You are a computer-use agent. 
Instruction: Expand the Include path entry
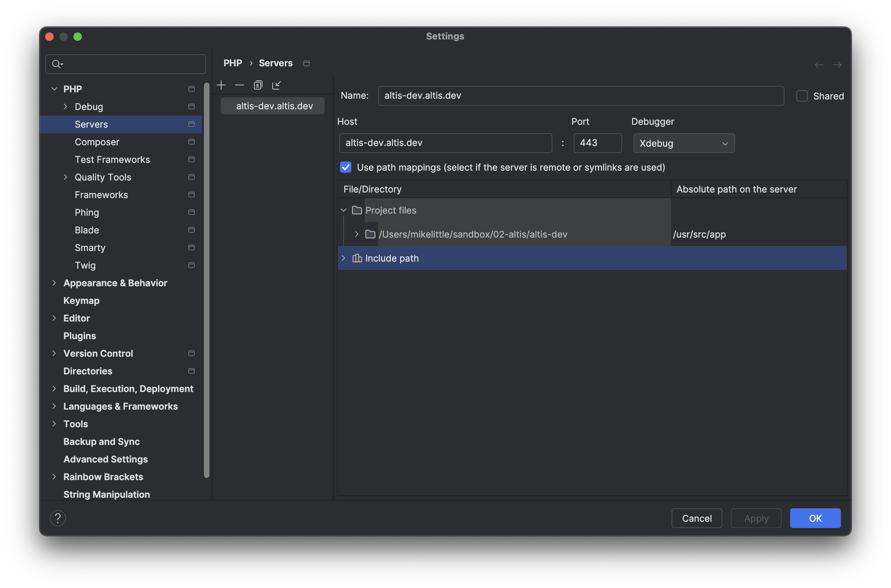pyautogui.click(x=343, y=258)
